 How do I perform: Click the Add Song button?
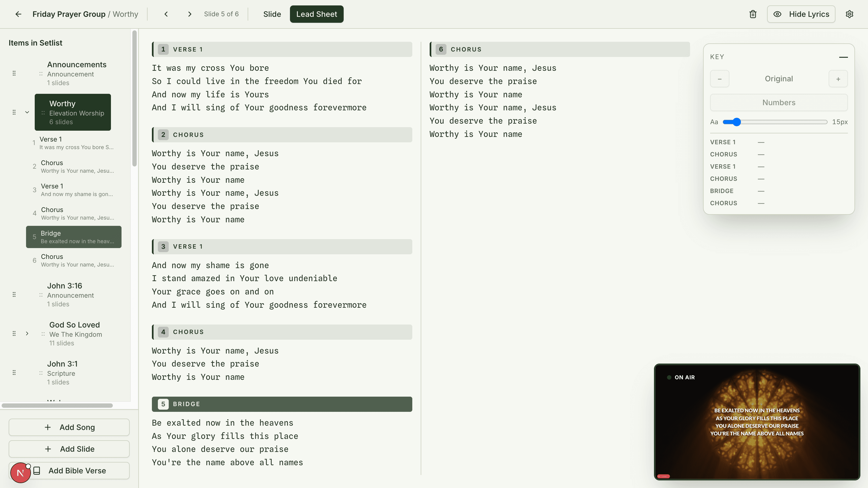click(x=69, y=427)
